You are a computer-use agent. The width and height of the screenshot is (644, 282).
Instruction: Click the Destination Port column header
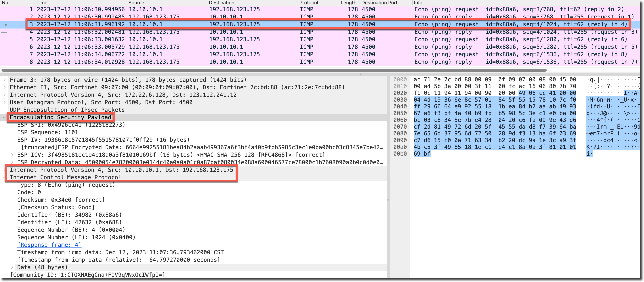(379, 2)
